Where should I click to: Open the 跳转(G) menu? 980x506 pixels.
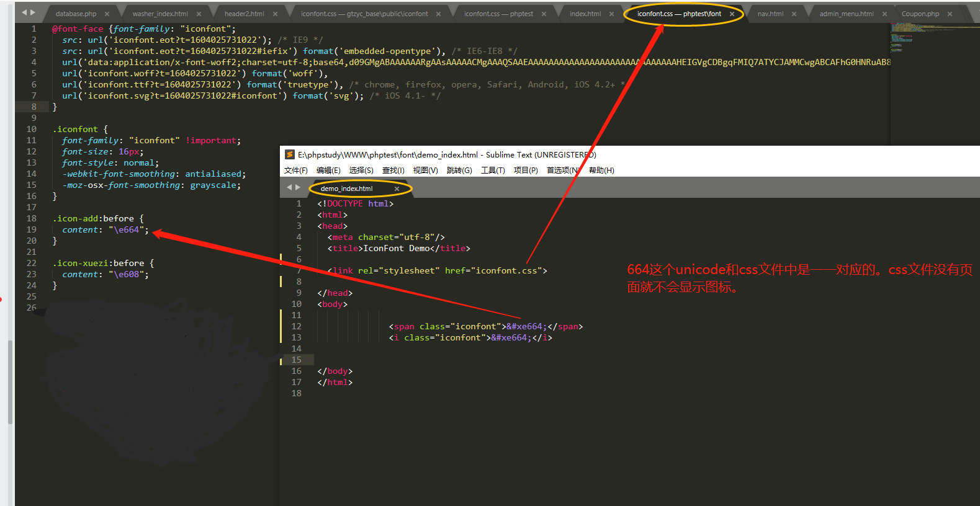point(459,171)
